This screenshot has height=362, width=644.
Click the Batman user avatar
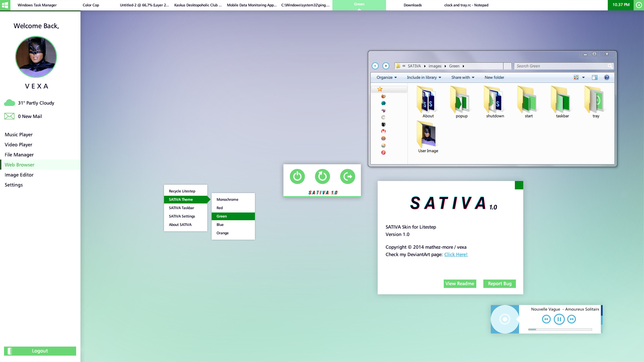(36, 57)
